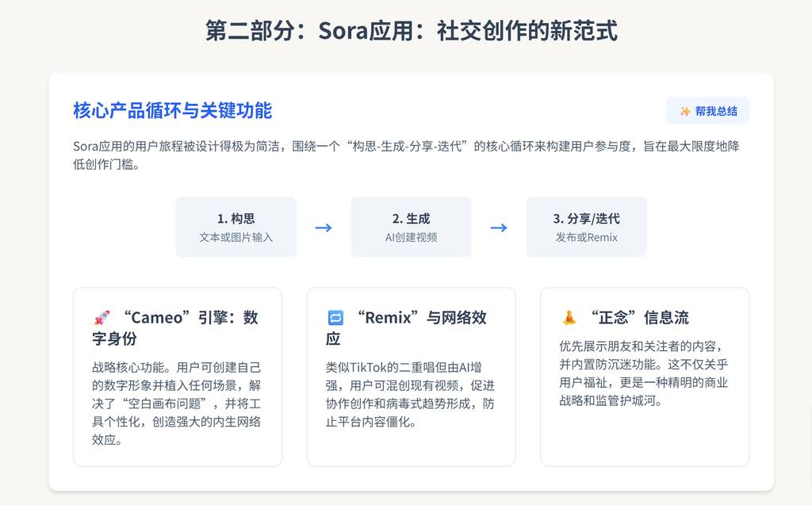The image size is (812, 505).
Task: Select the "3. 分享/迭代" step box
Action: coord(586,227)
